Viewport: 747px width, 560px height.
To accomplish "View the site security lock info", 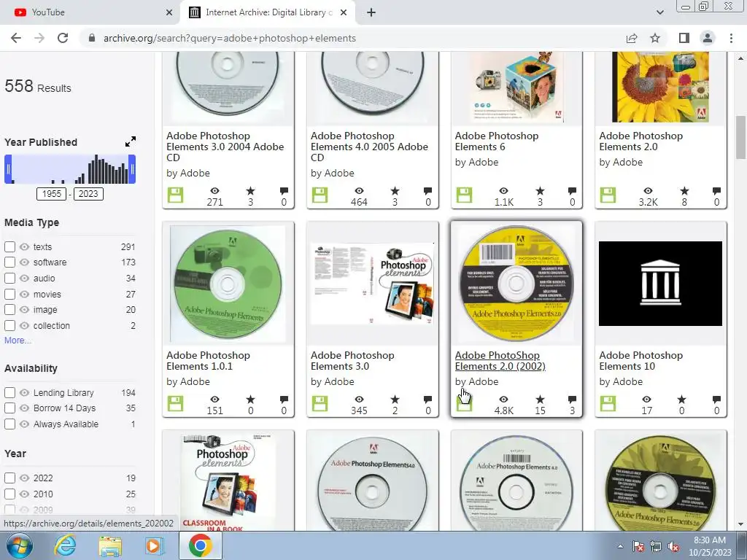I will coord(92,38).
